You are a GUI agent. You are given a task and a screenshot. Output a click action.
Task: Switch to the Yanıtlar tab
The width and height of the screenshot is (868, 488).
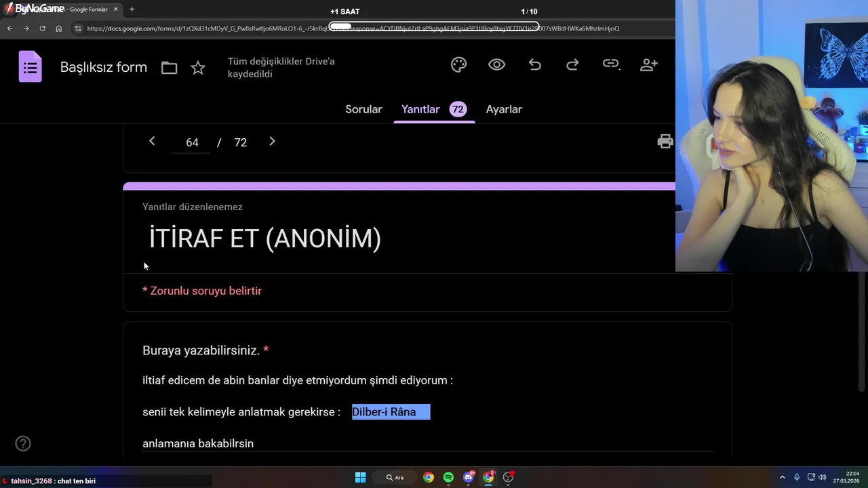click(x=420, y=109)
